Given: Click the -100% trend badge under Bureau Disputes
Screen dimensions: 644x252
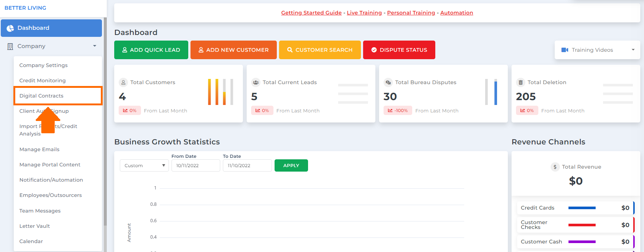Looking at the screenshot, I should [x=397, y=111].
